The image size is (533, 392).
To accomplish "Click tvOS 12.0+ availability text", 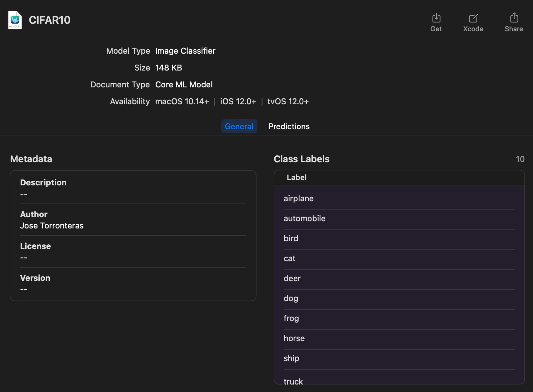I will pos(288,101).
